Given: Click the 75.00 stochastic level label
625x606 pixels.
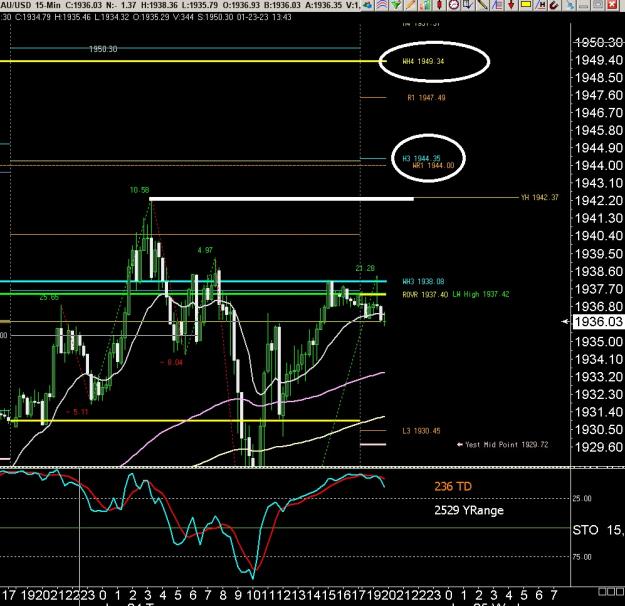Looking at the screenshot, I should point(582,557).
